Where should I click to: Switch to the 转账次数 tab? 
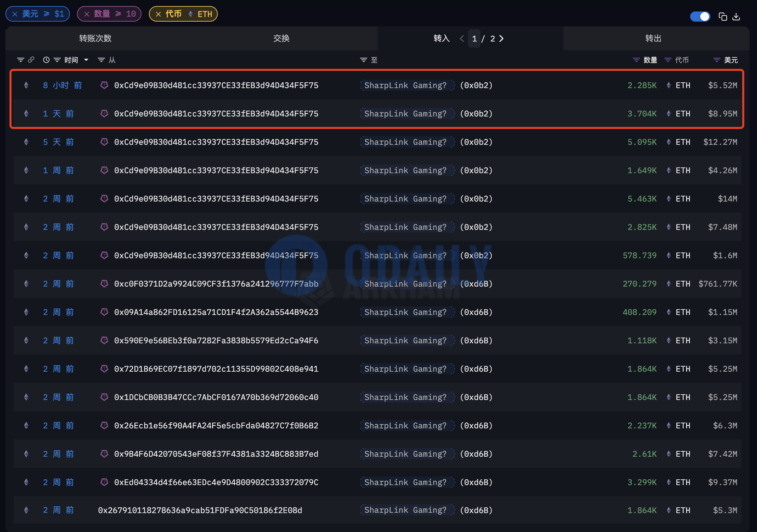pyautogui.click(x=95, y=38)
